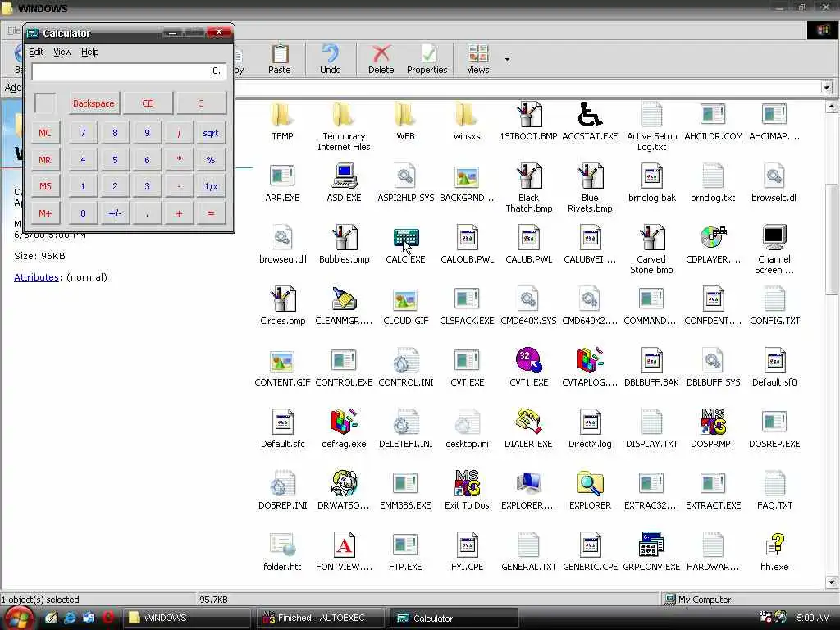
Task: Select the FAQ.TXT file
Action: [x=774, y=490]
